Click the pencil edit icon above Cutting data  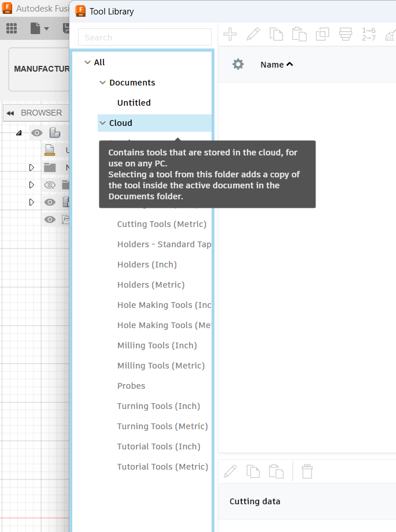pos(230,471)
